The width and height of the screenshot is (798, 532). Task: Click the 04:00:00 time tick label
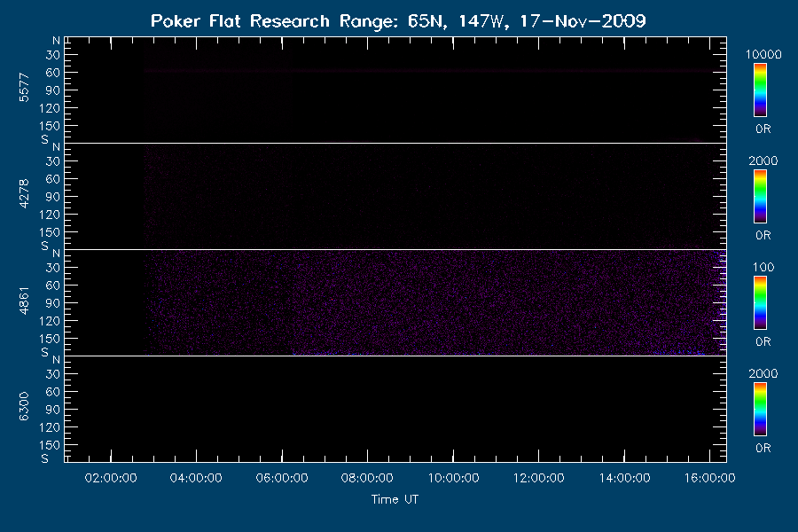(196, 478)
